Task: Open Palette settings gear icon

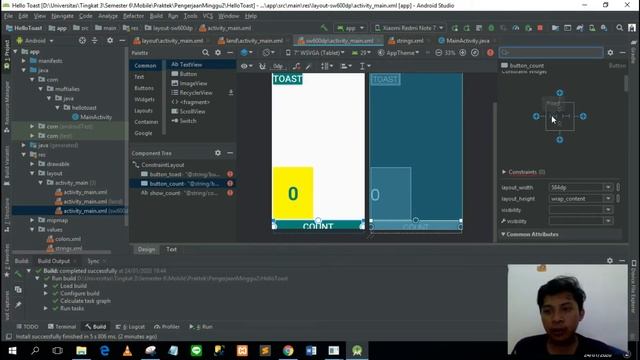Action: [x=218, y=53]
